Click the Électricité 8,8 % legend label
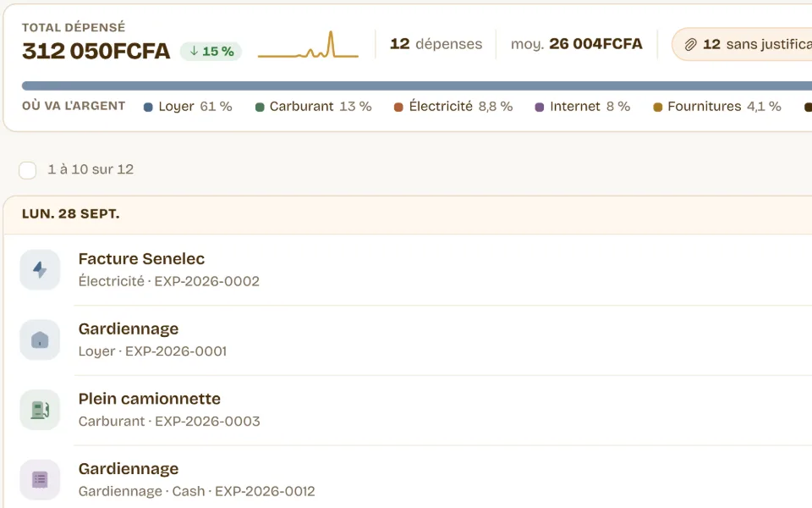This screenshot has width=812, height=508. (x=461, y=107)
